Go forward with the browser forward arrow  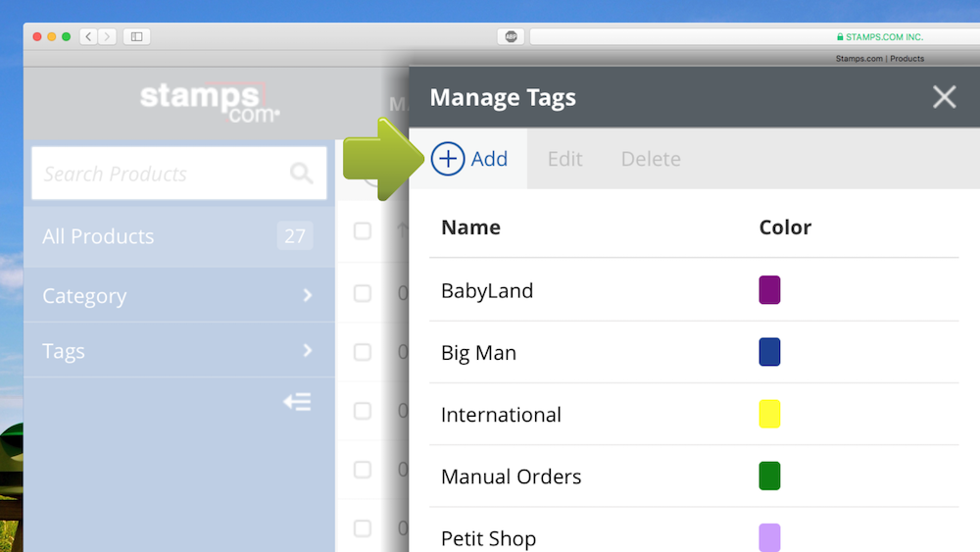107,37
